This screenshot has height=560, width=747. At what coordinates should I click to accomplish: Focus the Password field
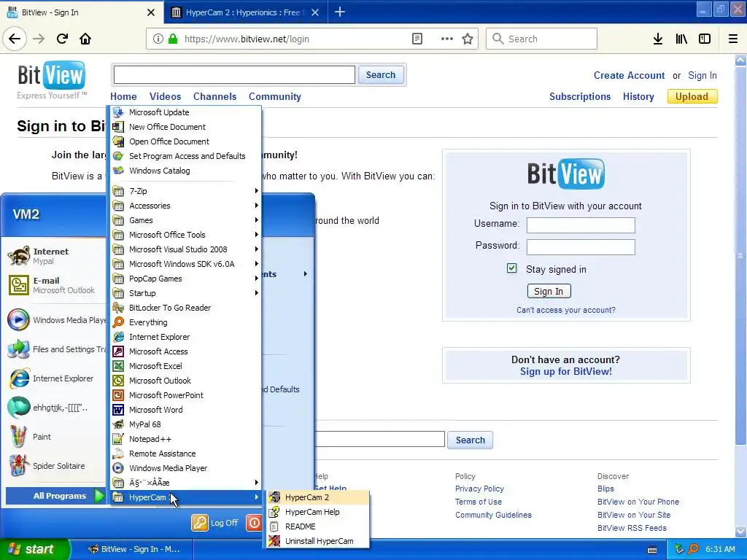581,247
